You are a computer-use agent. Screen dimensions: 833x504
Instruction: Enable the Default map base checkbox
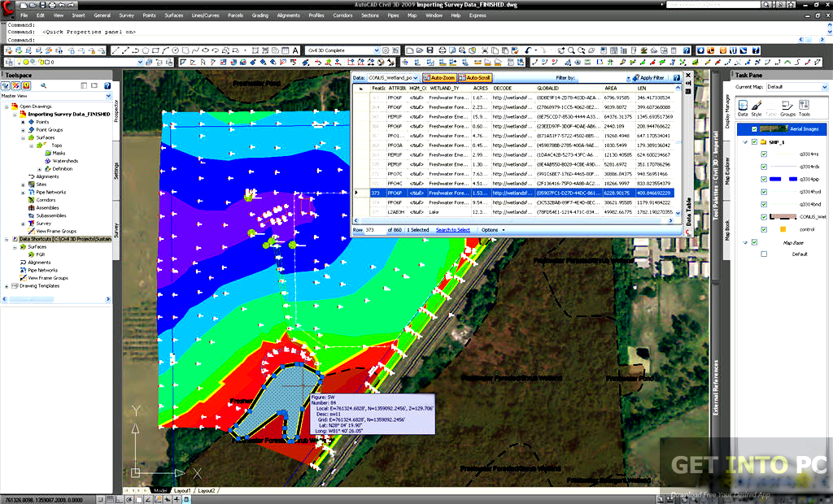pyautogui.click(x=764, y=254)
